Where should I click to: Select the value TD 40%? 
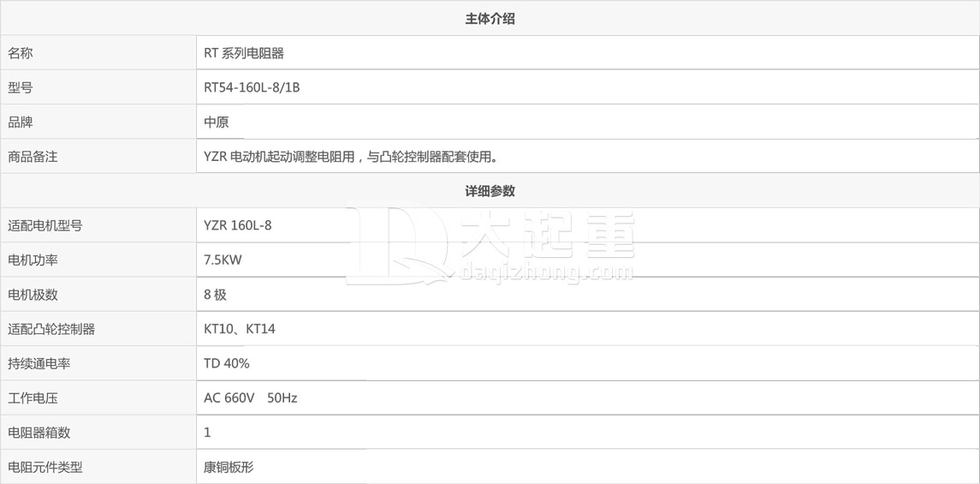point(226,363)
